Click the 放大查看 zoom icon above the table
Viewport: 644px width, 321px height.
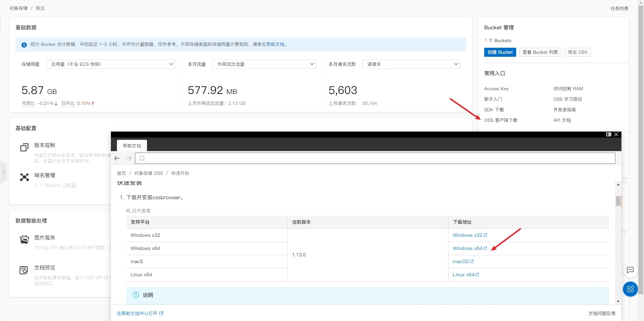coord(128,211)
